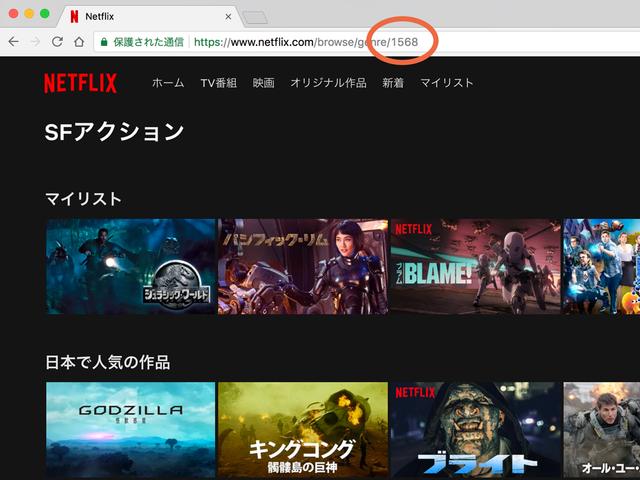Open the partly visible Pixels movie thumbnail

pyautogui.click(x=602, y=267)
